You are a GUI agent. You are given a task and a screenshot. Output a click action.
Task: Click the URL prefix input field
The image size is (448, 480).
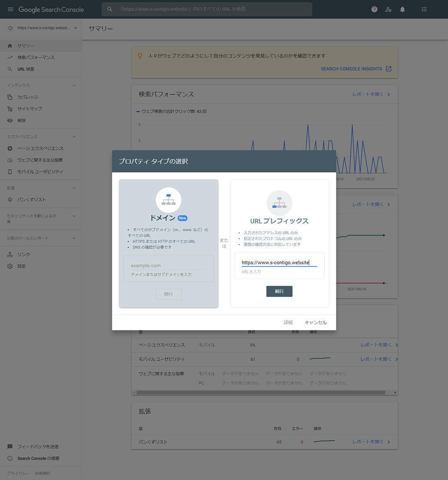279,262
